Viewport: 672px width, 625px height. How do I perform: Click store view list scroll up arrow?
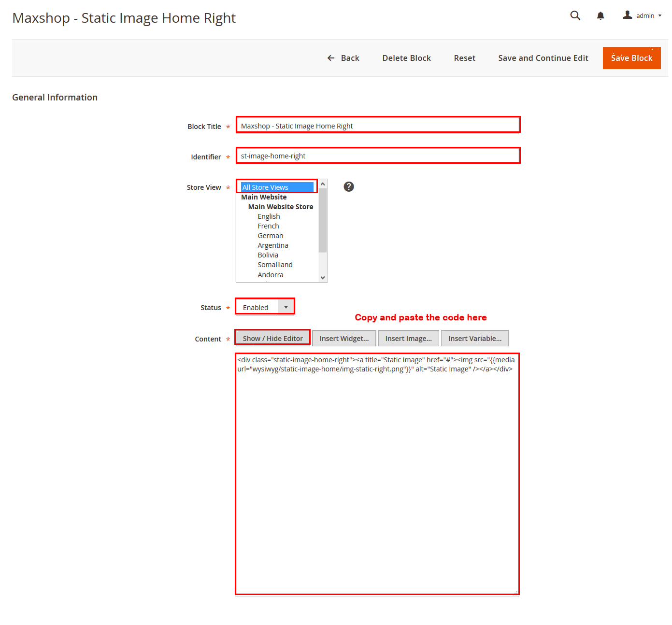click(x=323, y=184)
